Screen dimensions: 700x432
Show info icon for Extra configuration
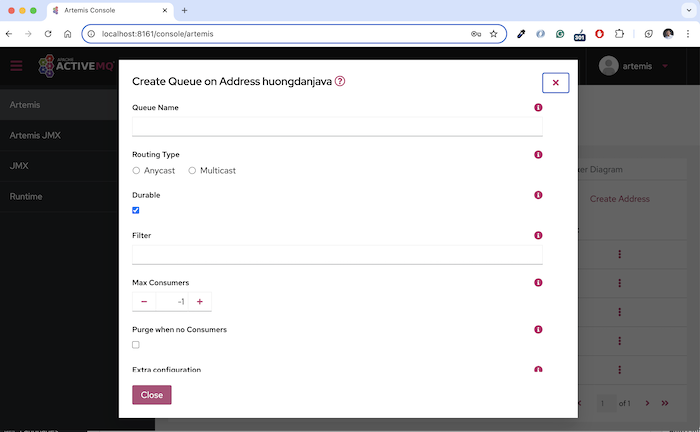pos(538,370)
